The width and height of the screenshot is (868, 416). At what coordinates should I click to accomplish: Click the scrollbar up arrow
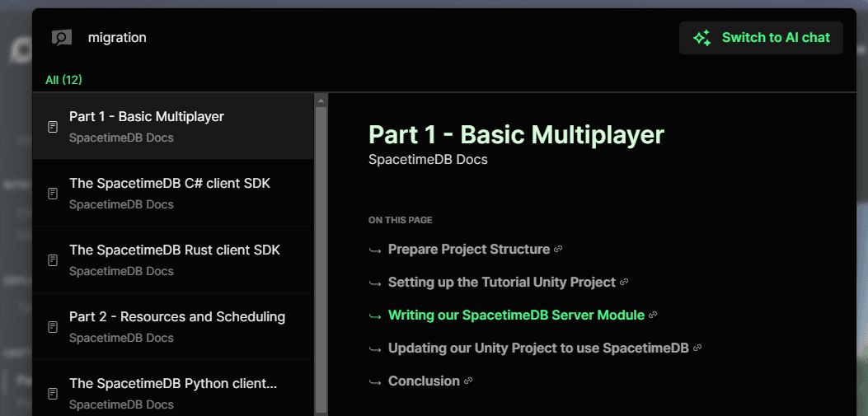click(x=321, y=100)
